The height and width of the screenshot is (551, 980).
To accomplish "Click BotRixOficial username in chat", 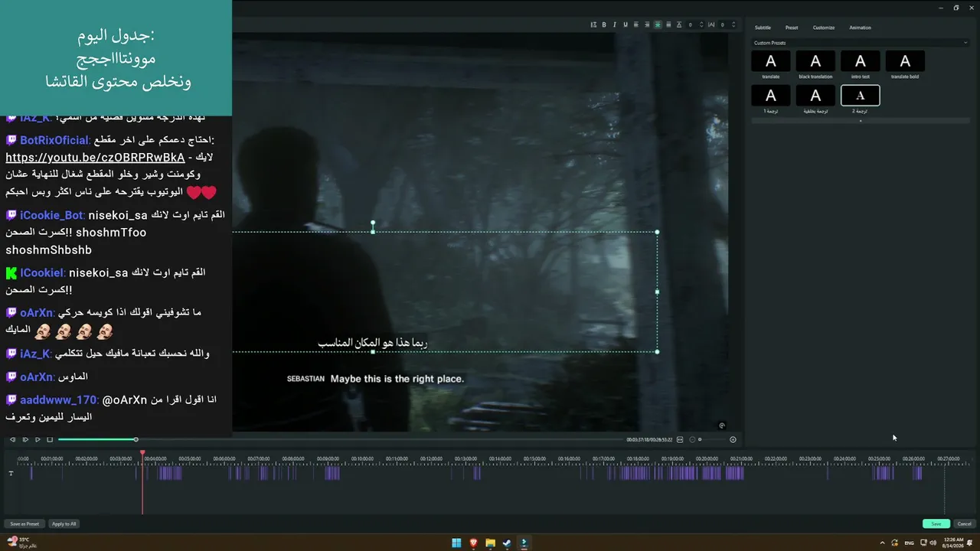I will pyautogui.click(x=55, y=140).
